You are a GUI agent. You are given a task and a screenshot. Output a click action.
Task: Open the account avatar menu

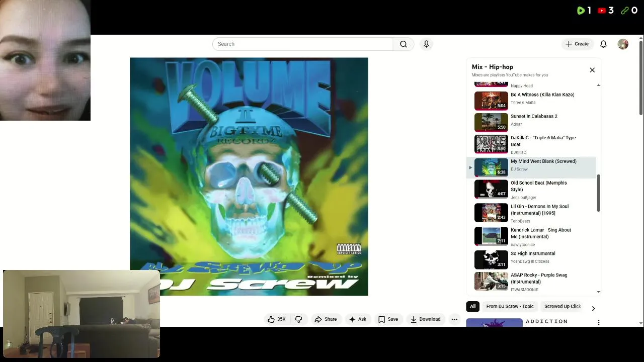point(623,44)
